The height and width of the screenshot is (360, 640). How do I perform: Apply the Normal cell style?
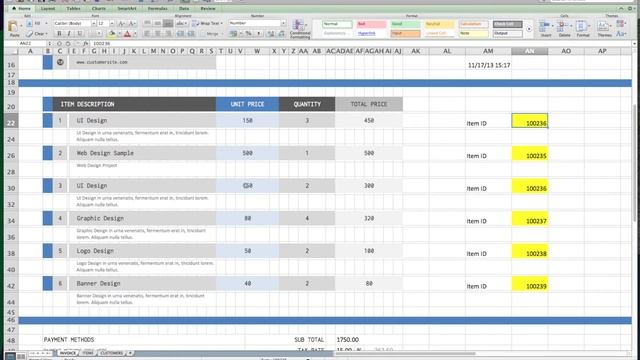pyautogui.click(x=338, y=24)
